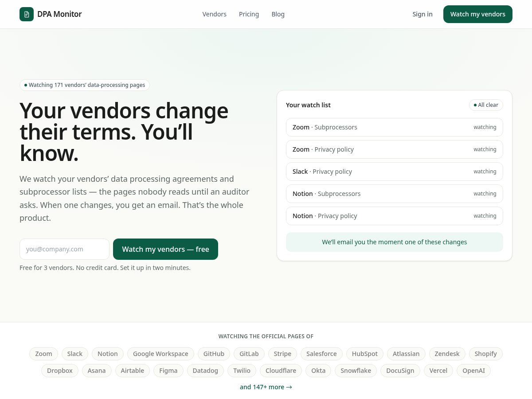Click the Free for 3 vendors note
Screen dimensions: 532x399
pyautogui.click(x=105, y=268)
